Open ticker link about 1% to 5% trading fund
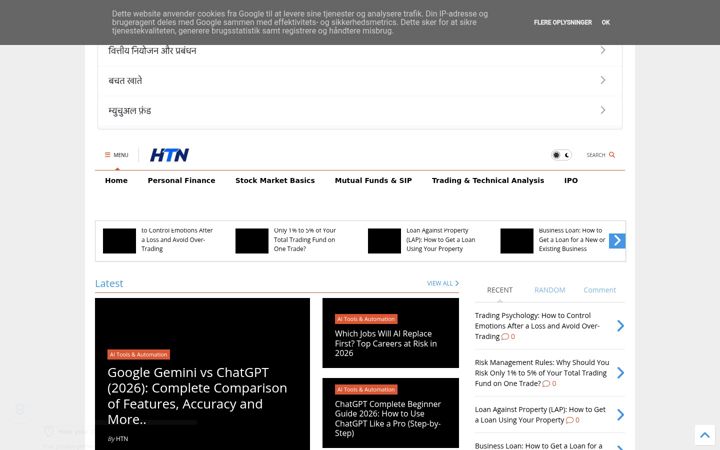 click(305, 240)
